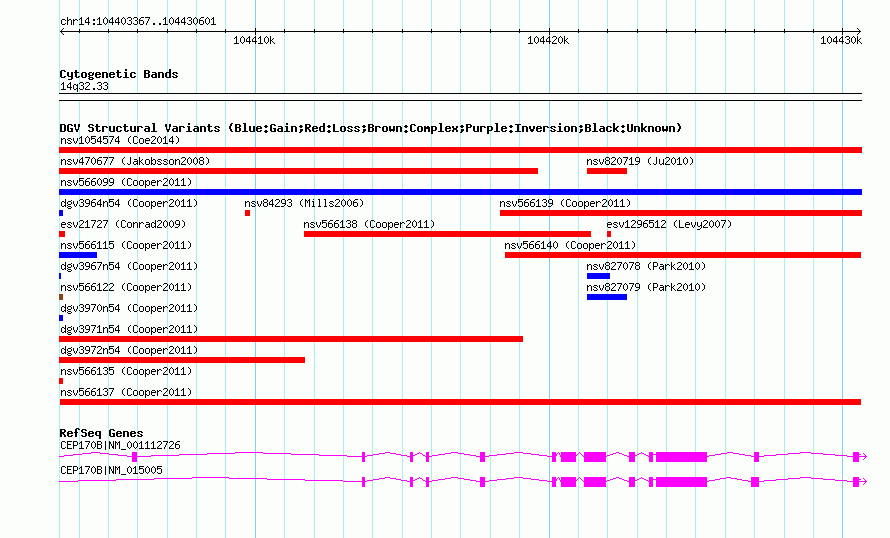
Task: Click the 104410k ruler tick label
Action: (x=254, y=40)
